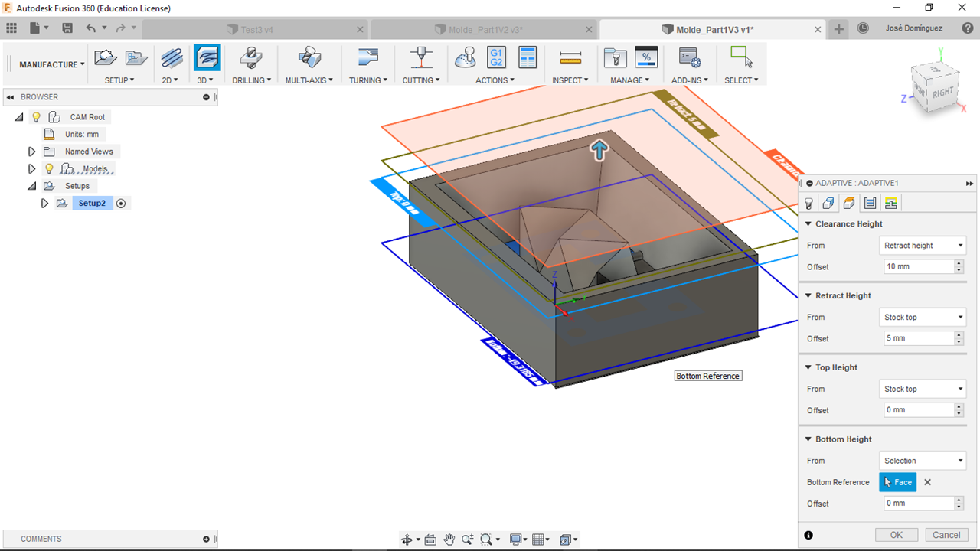
Task: Click the Cutting operation icon
Action: [420, 58]
